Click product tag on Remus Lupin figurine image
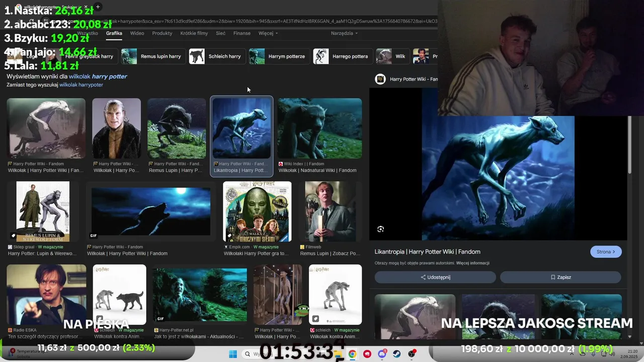This screenshot has height=362, width=644. pos(14,235)
